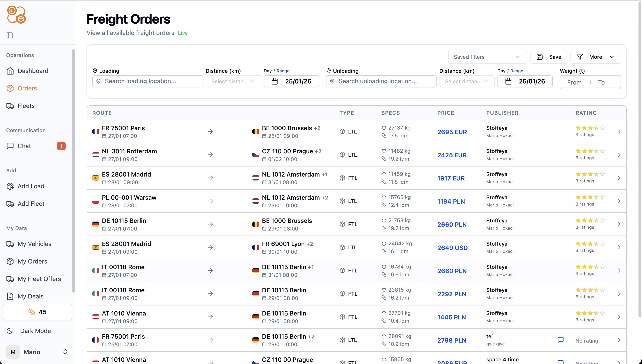The width and height of the screenshot is (642, 364).
Task: Open the unloading date calendar icon
Action: tap(508, 81)
